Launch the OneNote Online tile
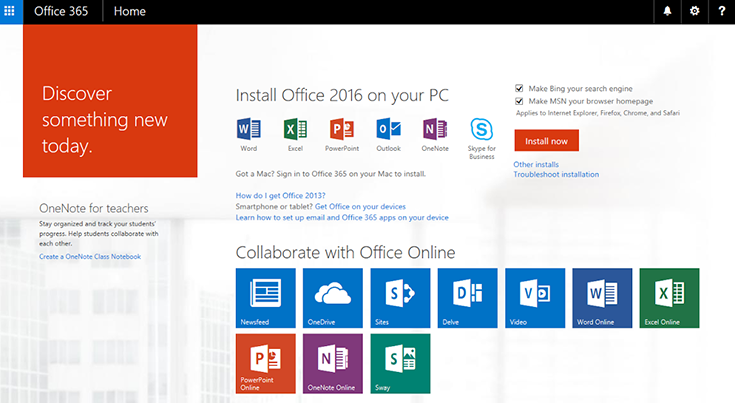This screenshot has width=735, height=403. [x=333, y=364]
